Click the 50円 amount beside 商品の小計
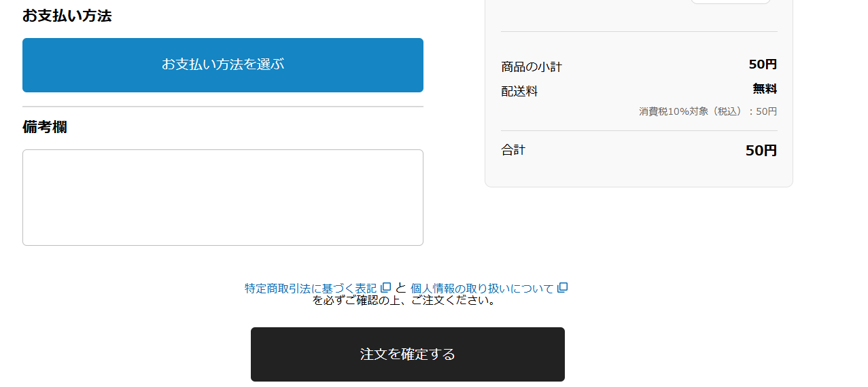Viewport: 868px width, 387px height. (763, 64)
